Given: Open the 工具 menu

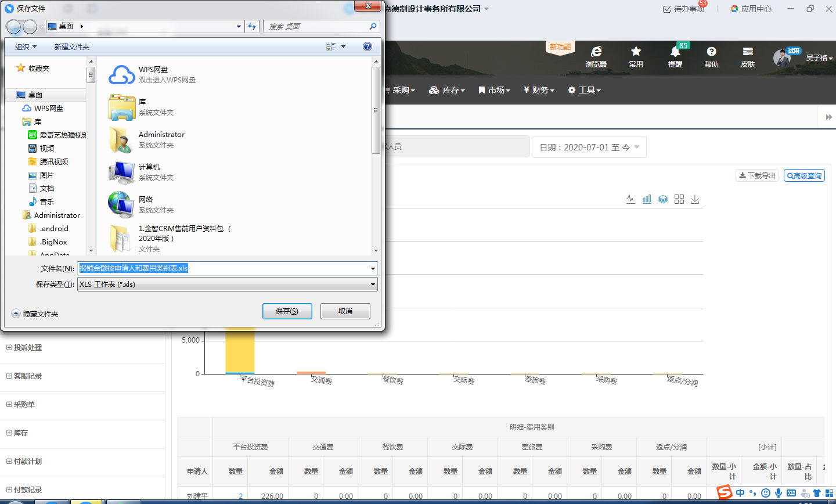Looking at the screenshot, I should (x=584, y=90).
